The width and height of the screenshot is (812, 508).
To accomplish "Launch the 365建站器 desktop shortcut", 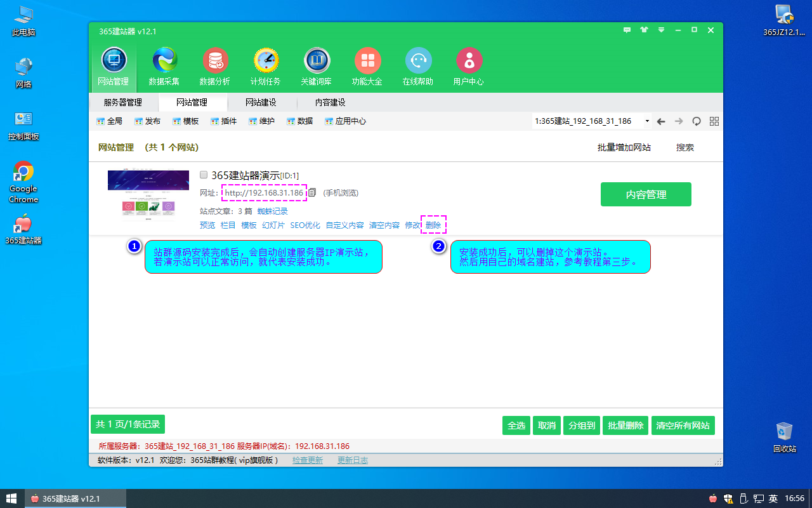I will [x=23, y=230].
